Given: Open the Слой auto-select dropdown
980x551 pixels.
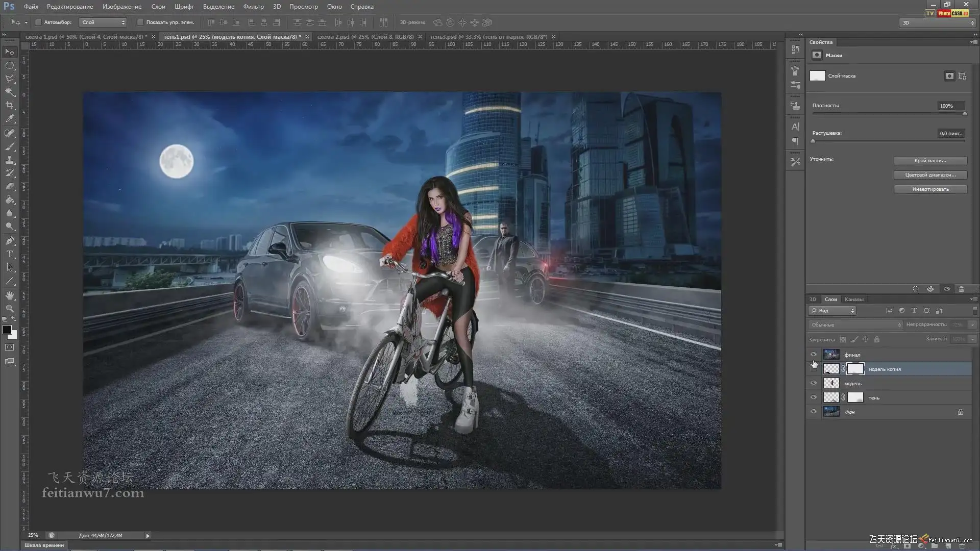Looking at the screenshot, I should [x=103, y=22].
